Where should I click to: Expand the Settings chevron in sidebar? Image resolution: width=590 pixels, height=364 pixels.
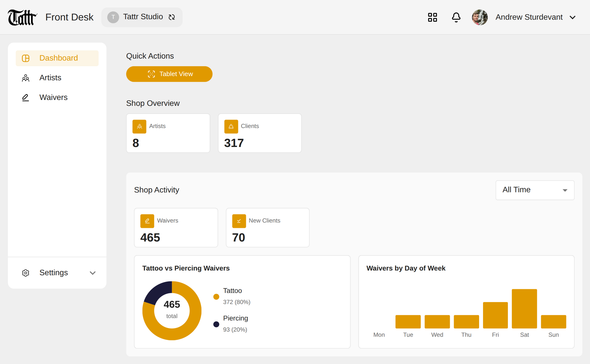coord(92,273)
